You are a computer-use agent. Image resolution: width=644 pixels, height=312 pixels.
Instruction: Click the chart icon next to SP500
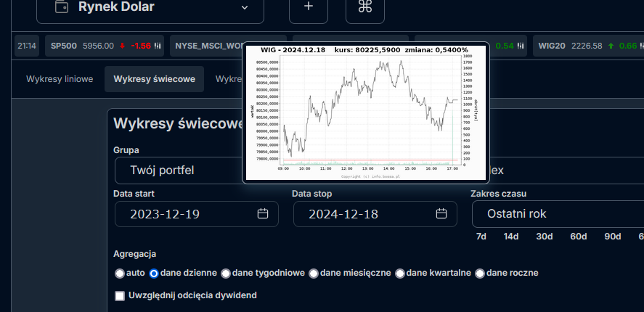pyautogui.click(x=158, y=46)
